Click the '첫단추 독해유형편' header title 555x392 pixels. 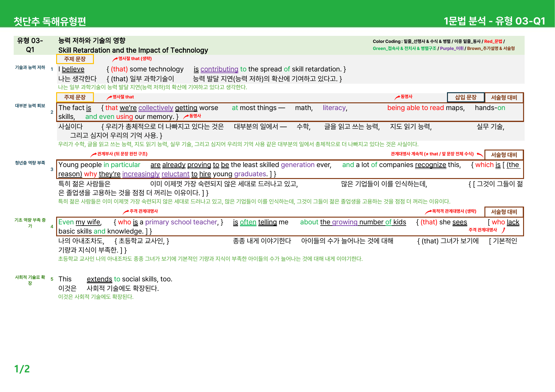coord(50,21)
